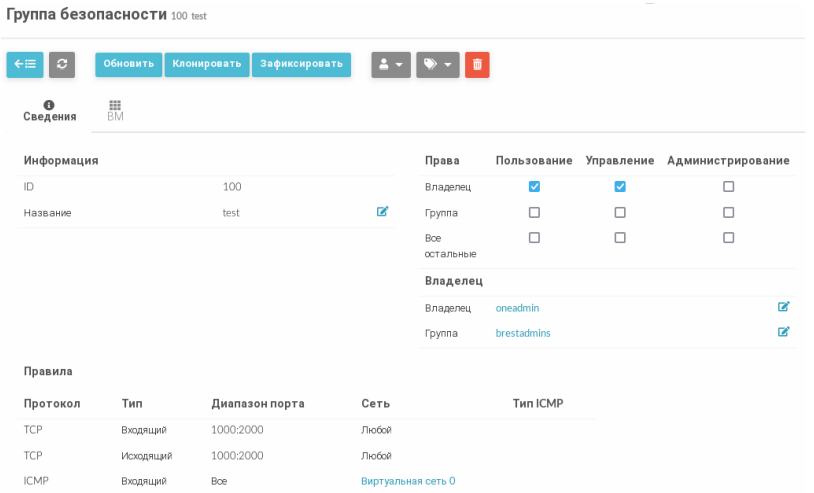Click the back to list icon button
Image resolution: width=814 pixels, height=493 pixels.
(x=25, y=64)
